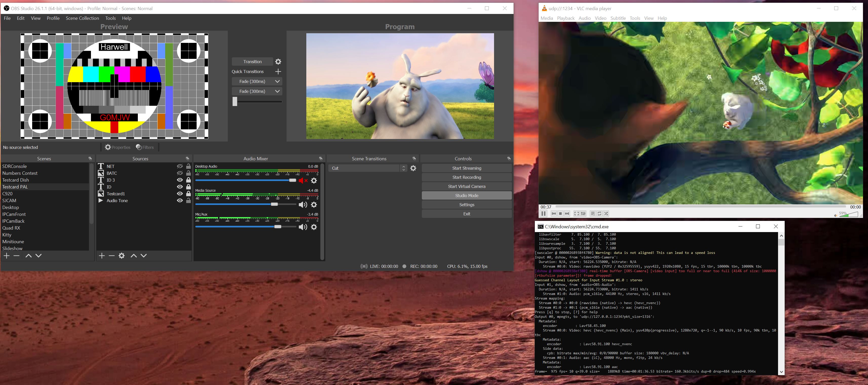Open the File menu in OBS
Image resolution: width=868 pixels, height=385 pixels.
(7, 18)
